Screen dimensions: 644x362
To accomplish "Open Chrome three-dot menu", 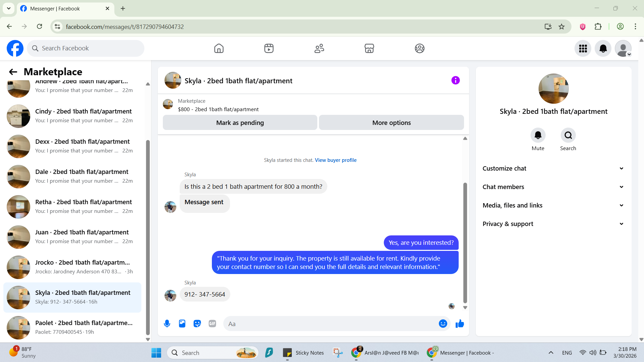I will [635, 27].
